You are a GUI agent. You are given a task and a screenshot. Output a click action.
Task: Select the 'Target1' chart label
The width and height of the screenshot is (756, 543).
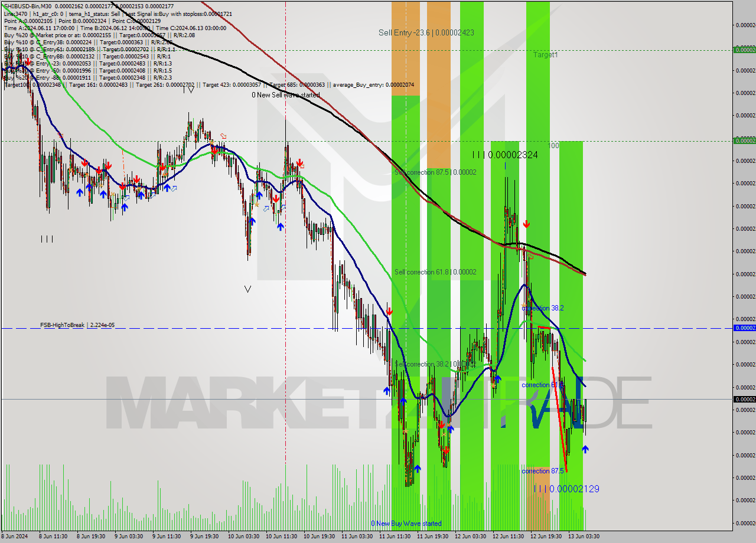point(545,55)
